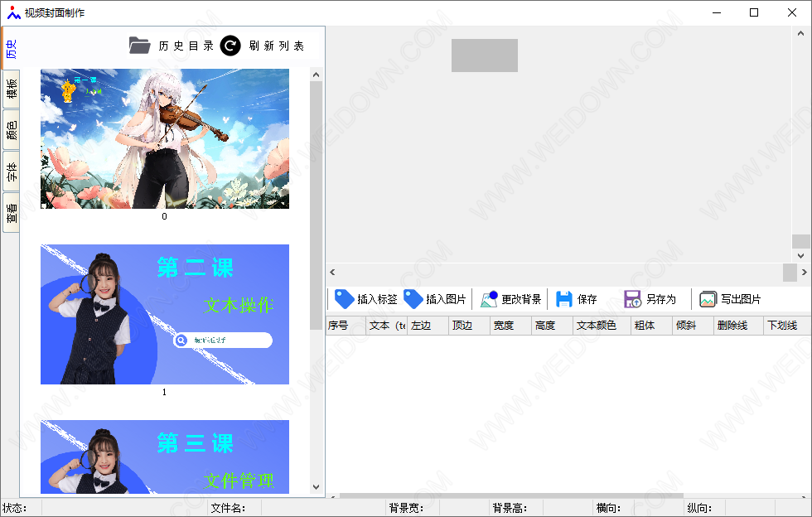
Task: Click the history list scroll-up arrow
Action: 316,75
